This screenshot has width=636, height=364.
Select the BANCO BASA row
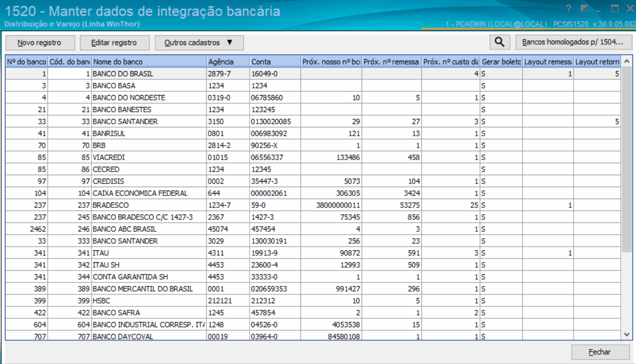tap(313, 86)
